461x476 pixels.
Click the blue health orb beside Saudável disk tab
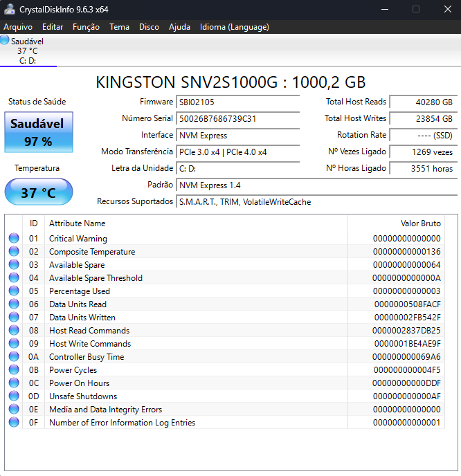[5, 39]
